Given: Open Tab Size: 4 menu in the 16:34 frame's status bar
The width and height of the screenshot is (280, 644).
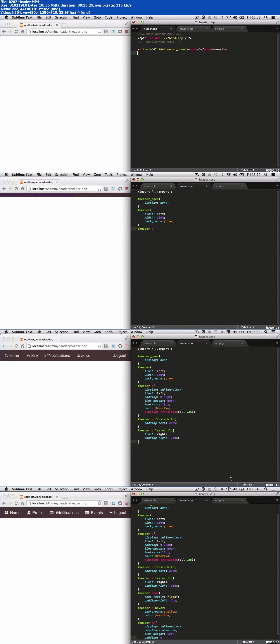Looking at the screenshot, I should [247, 485].
